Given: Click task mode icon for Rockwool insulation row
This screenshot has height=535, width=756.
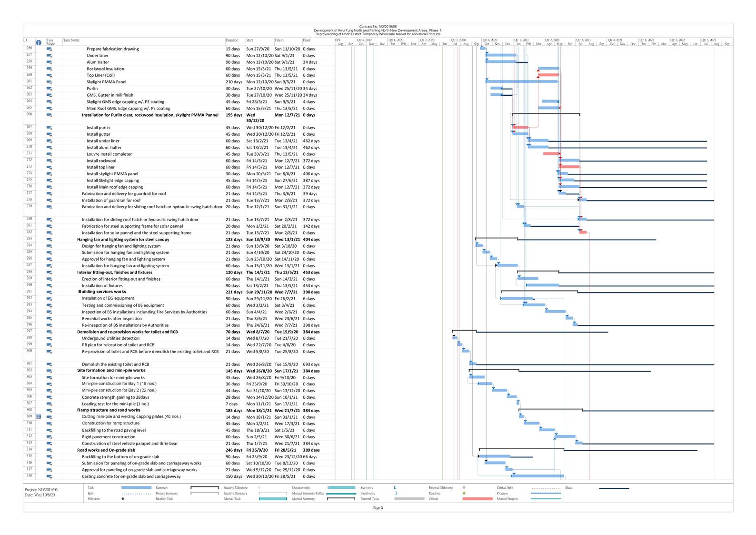Looking at the screenshot, I should (x=49, y=69).
